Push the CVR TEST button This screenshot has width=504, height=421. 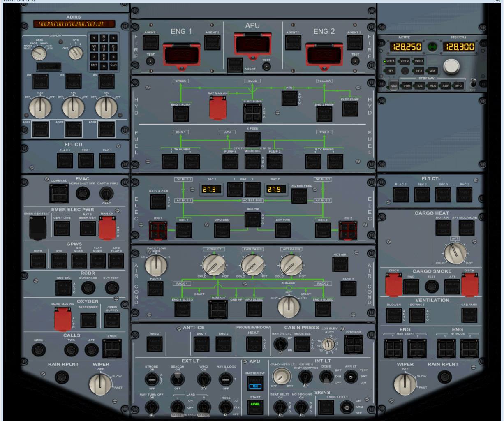tap(111, 288)
